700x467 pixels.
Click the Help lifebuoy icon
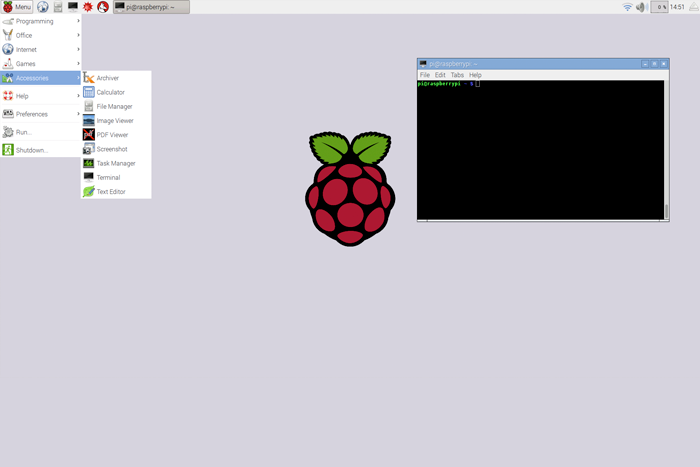8,96
